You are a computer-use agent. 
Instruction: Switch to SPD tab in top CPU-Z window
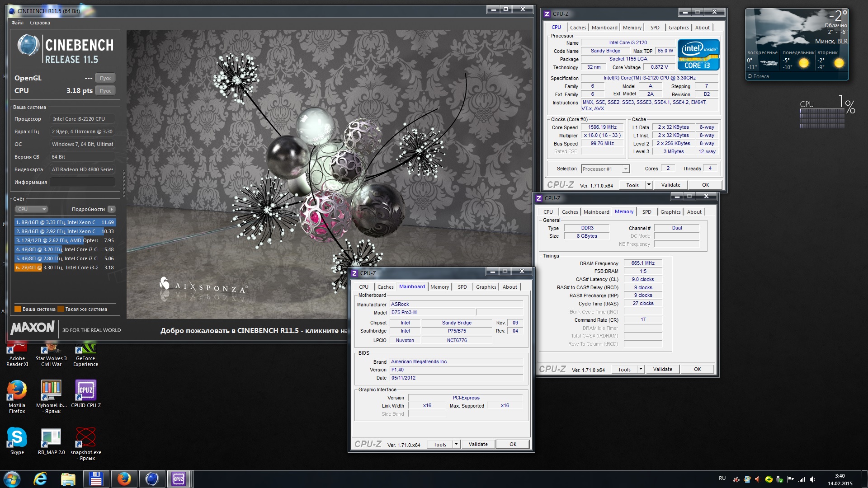click(x=655, y=28)
